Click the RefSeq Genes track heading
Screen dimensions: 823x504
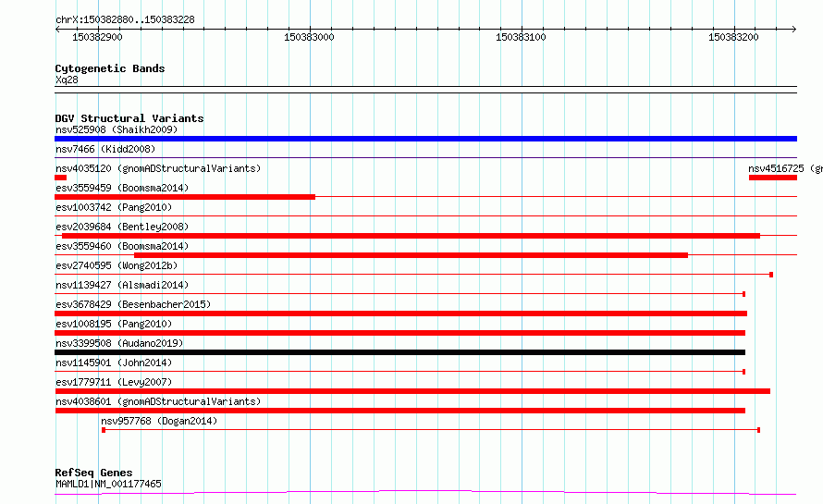93,473
